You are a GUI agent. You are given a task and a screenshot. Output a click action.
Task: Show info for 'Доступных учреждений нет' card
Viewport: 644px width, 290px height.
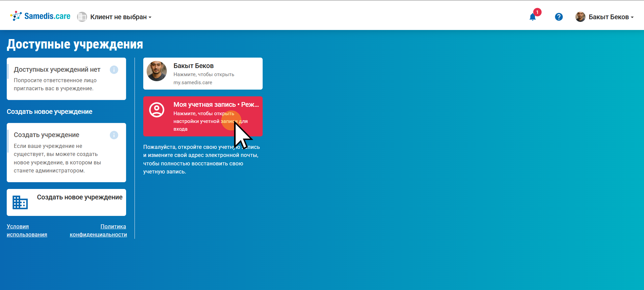point(114,70)
